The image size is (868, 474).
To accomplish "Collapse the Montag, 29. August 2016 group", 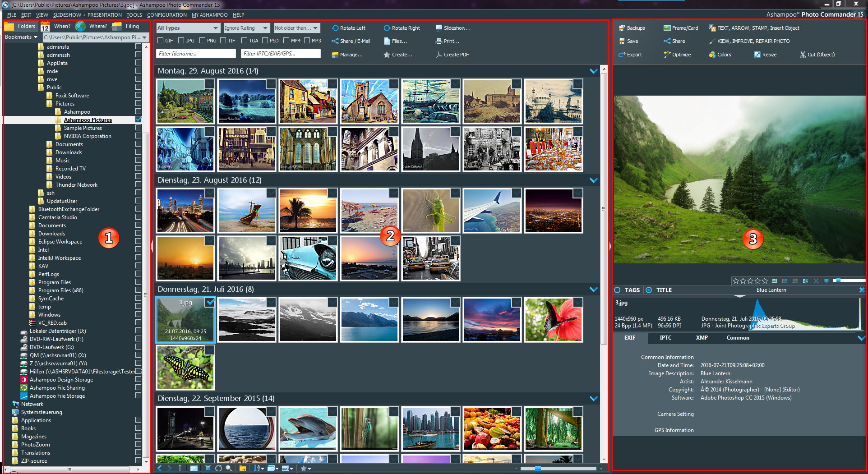I will (594, 71).
